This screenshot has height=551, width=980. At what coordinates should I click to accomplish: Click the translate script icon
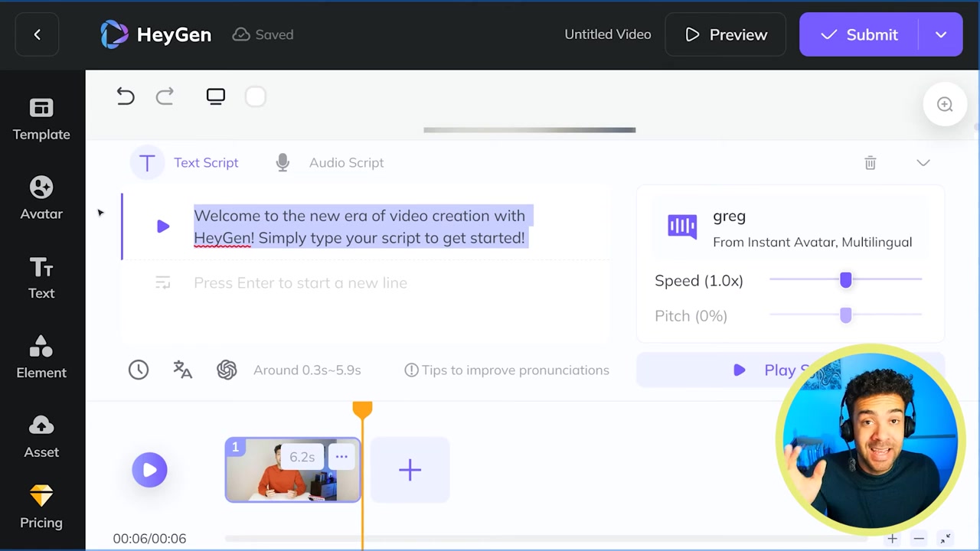[x=182, y=370]
